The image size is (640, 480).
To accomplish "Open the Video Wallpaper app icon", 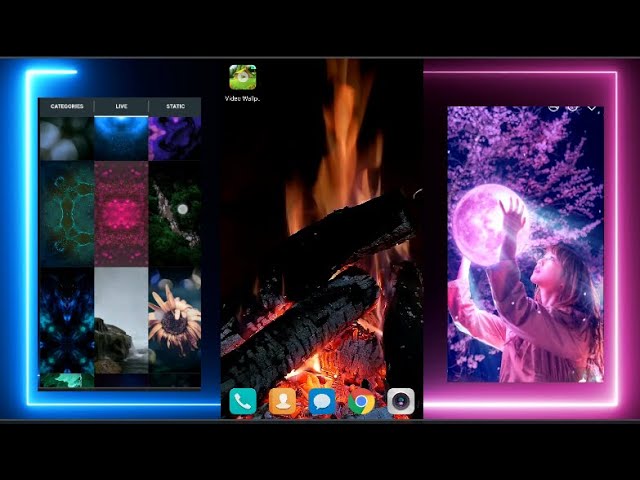I will tap(243, 77).
